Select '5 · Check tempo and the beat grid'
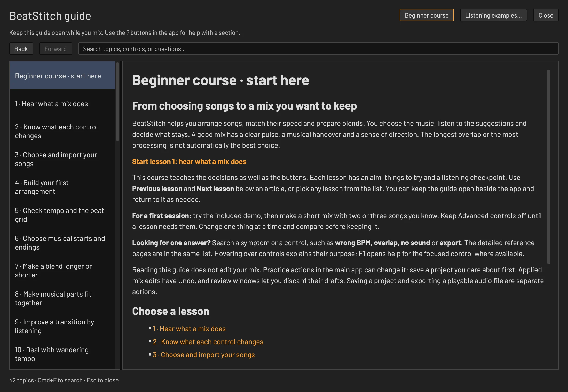568x392 pixels. 62,215
